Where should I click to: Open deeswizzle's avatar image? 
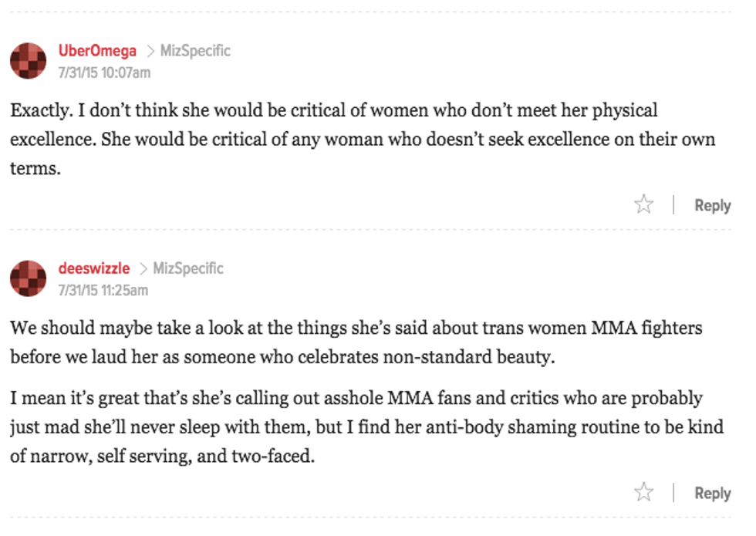28,278
